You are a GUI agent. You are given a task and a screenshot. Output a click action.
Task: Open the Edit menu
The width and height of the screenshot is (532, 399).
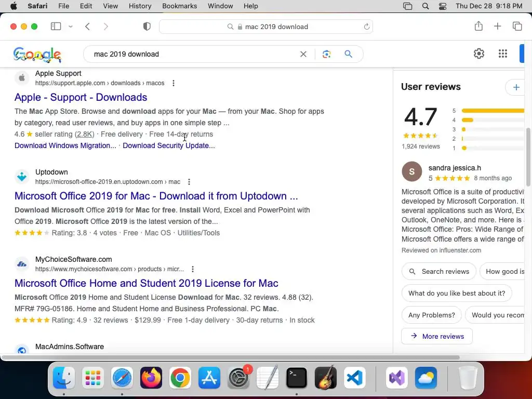tap(86, 6)
